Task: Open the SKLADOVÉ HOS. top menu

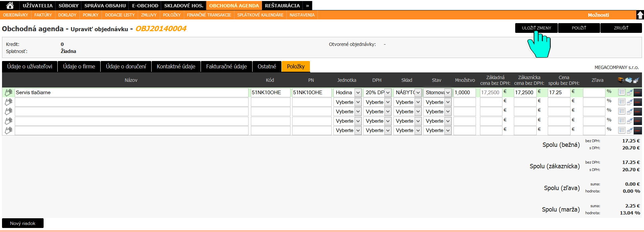Action: pyautogui.click(x=183, y=6)
